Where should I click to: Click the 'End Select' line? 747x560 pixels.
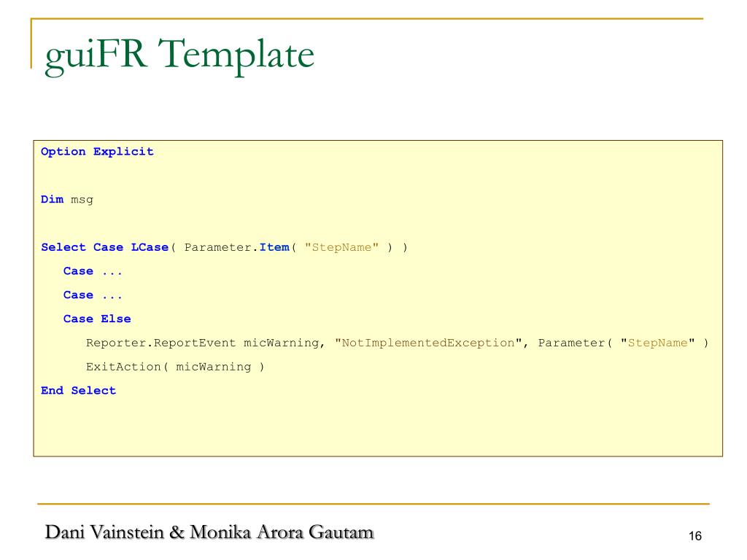(78, 391)
